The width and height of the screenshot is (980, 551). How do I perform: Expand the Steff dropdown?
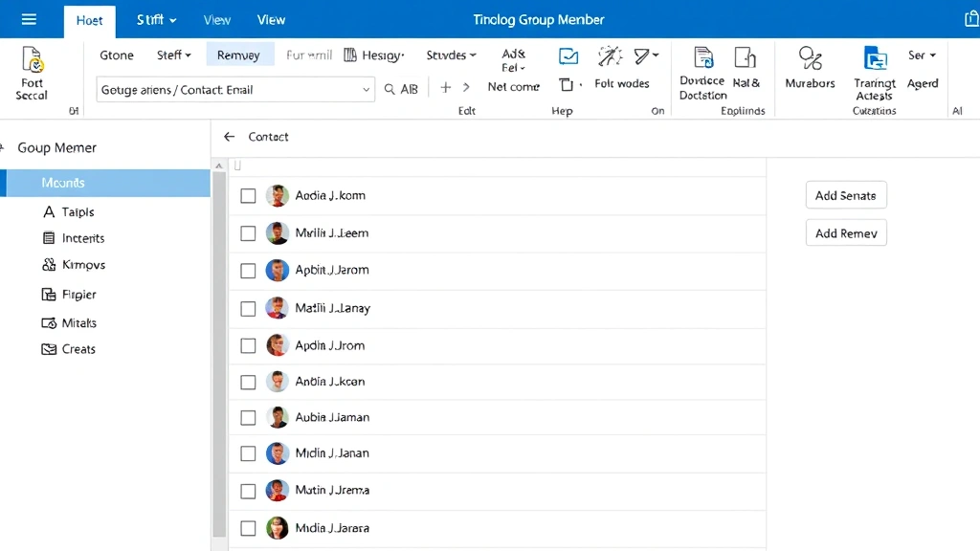pyautogui.click(x=173, y=55)
